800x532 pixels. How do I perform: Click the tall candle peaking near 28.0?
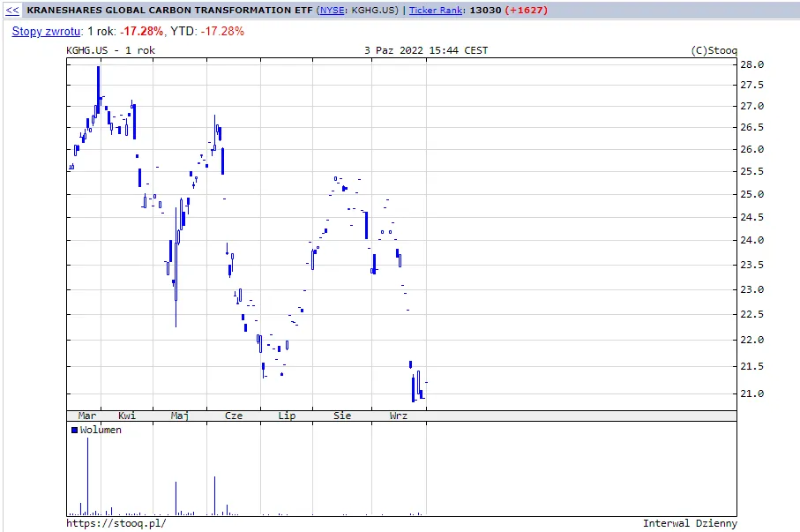pos(99,89)
